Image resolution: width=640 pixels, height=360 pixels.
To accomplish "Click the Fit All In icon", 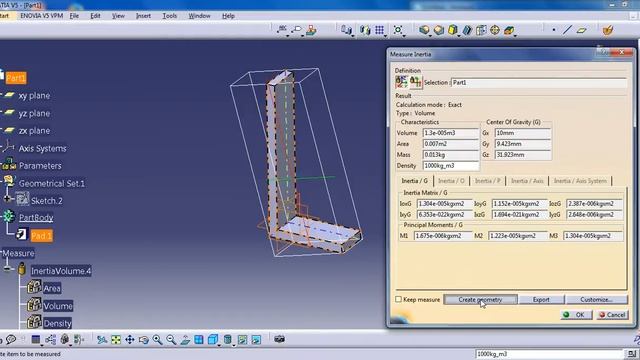I will 116,340.
